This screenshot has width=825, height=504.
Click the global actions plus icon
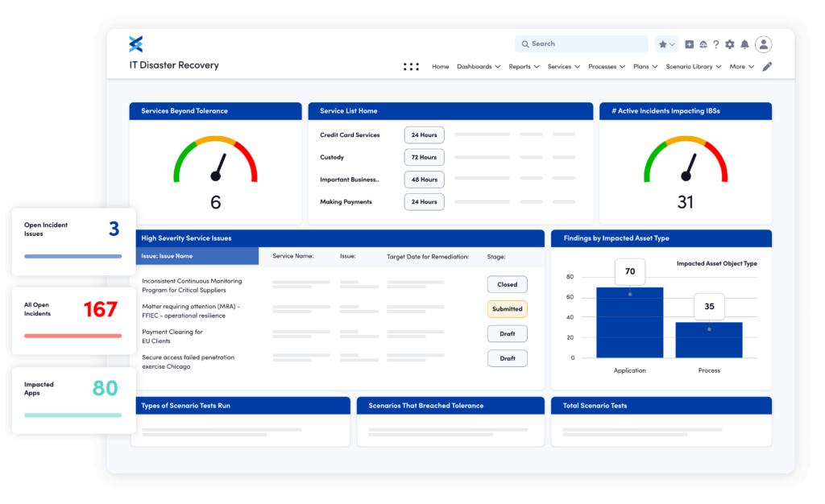pyautogui.click(x=689, y=44)
